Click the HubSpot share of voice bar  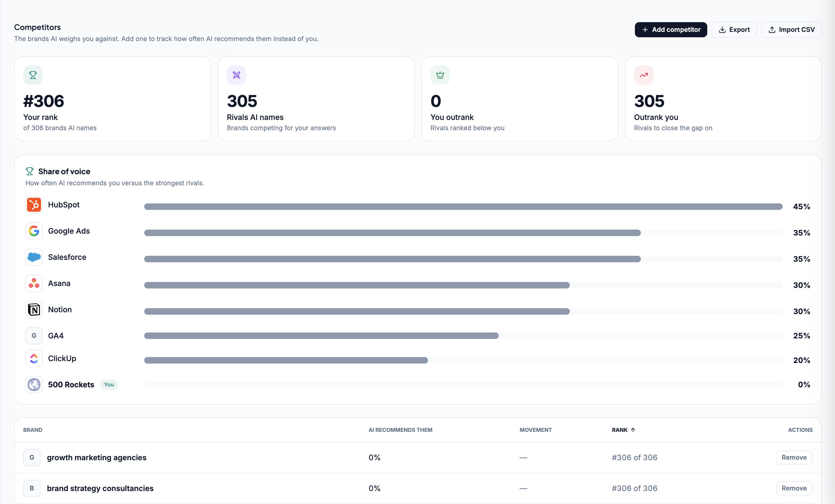[463, 207]
